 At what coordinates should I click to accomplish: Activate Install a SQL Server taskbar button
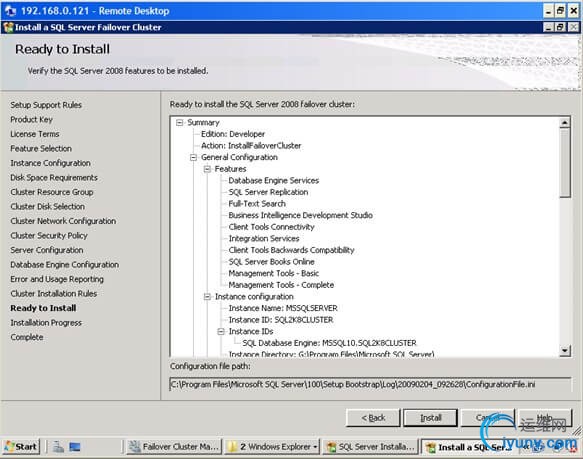click(469, 447)
